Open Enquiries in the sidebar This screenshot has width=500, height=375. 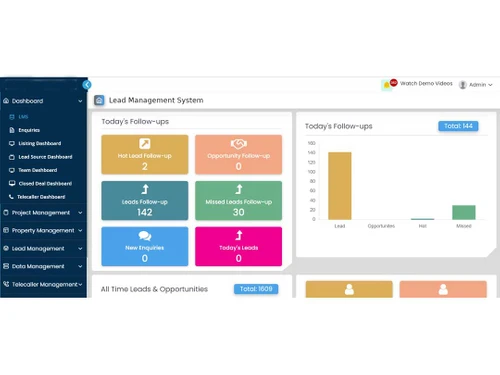pyautogui.click(x=29, y=130)
